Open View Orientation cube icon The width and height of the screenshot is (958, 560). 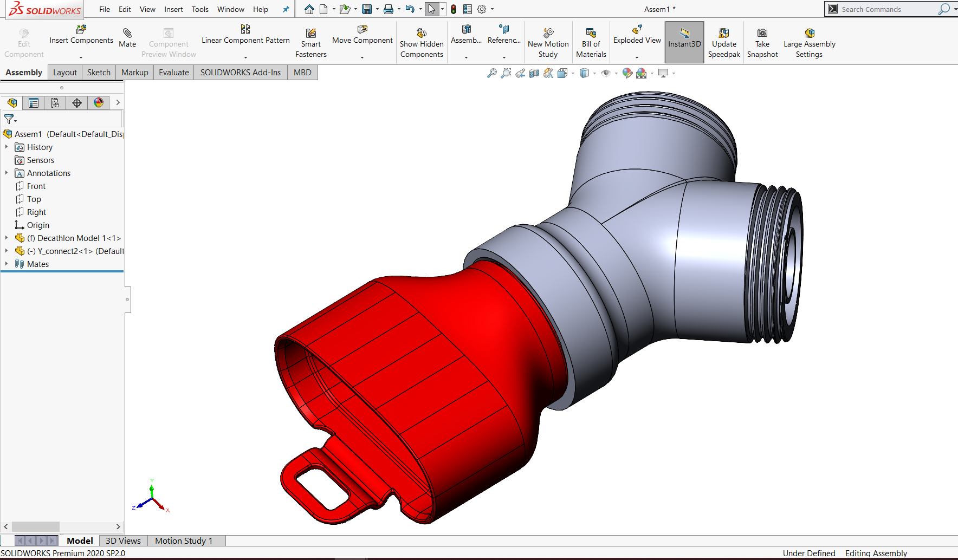click(x=562, y=73)
